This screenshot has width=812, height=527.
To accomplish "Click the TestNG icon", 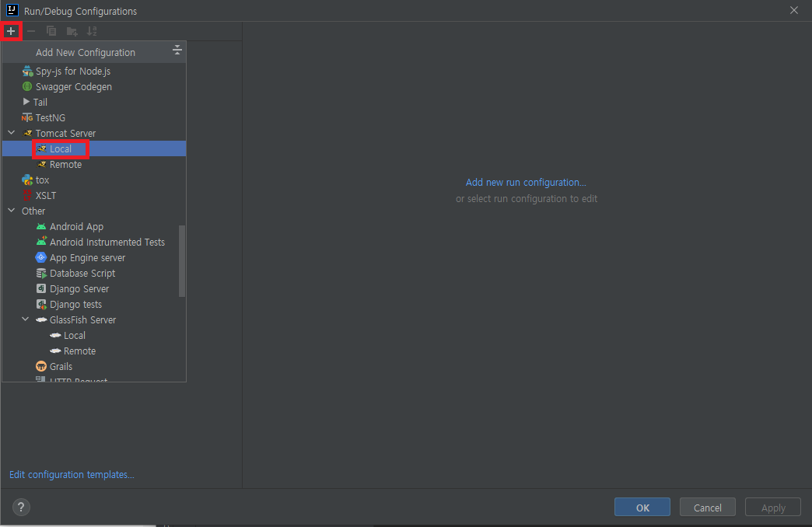I will pos(27,117).
